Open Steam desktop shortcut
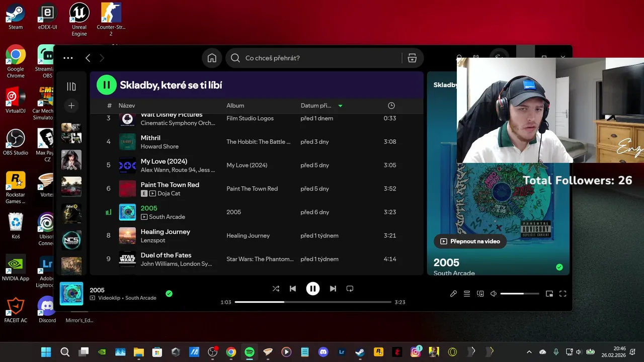Screen dimensions: 644x362 pos(16,17)
